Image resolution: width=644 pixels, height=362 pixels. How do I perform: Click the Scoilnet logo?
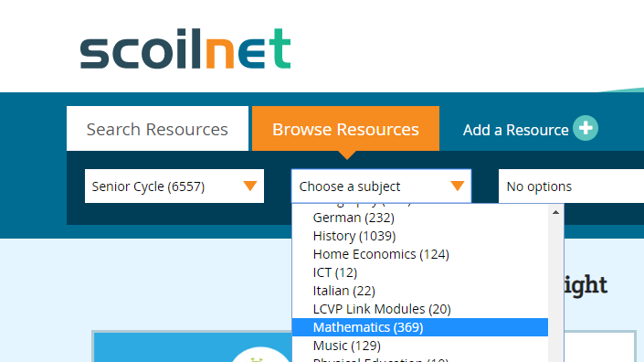point(185,48)
